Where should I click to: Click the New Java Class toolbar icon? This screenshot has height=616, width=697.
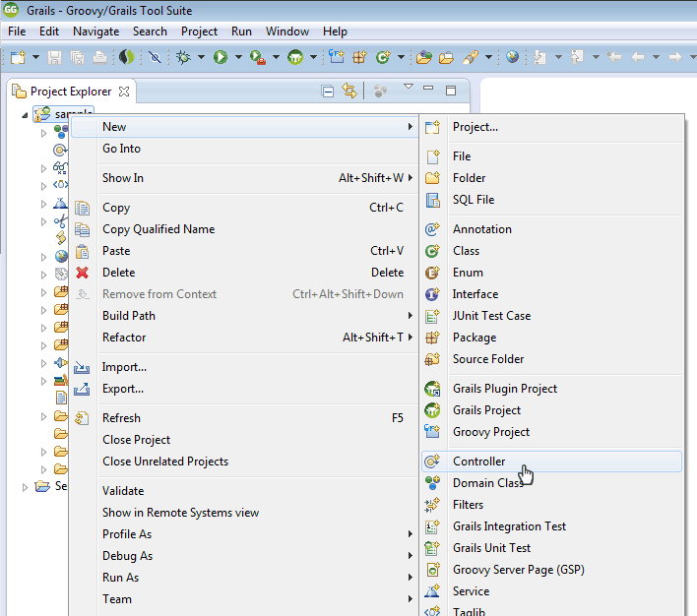point(383,57)
